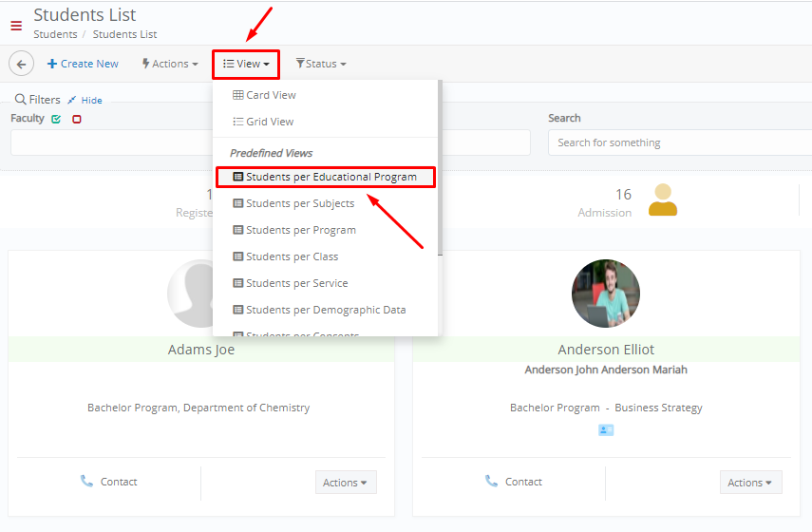This screenshot has width=812, height=532.
Task: Click the Admission person icon
Action: tap(663, 199)
